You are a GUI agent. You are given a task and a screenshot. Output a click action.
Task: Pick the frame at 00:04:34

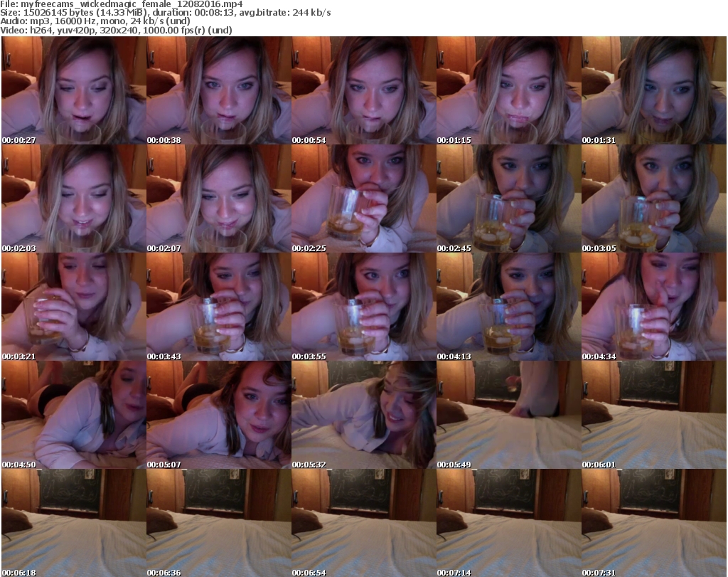(654, 307)
